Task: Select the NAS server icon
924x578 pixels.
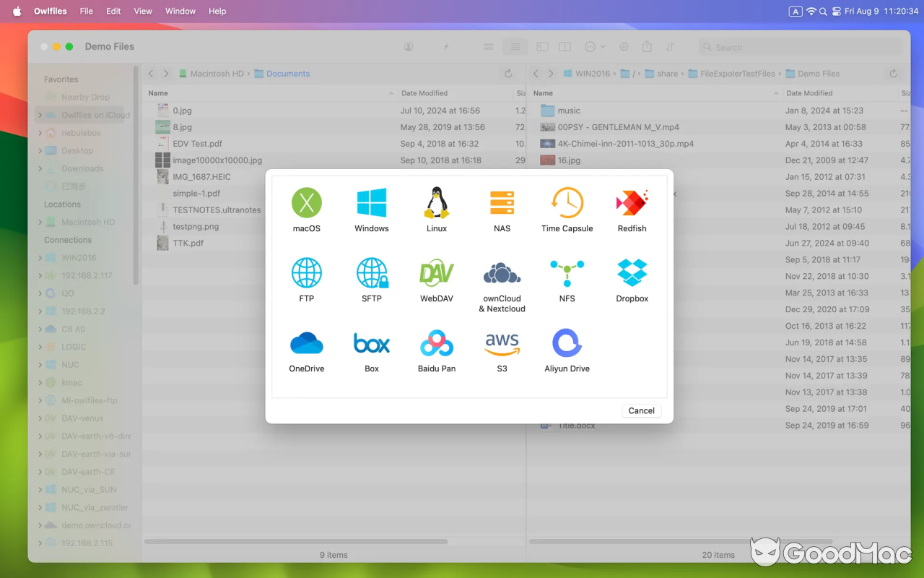Action: click(502, 203)
